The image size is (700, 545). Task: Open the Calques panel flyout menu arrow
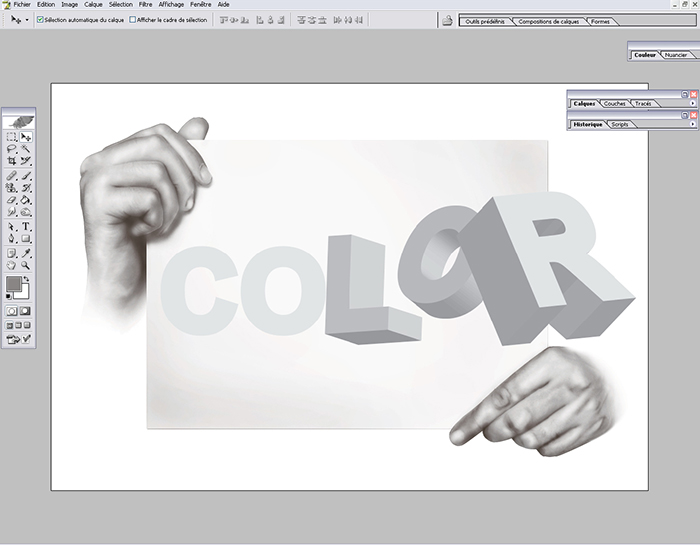pos(692,103)
